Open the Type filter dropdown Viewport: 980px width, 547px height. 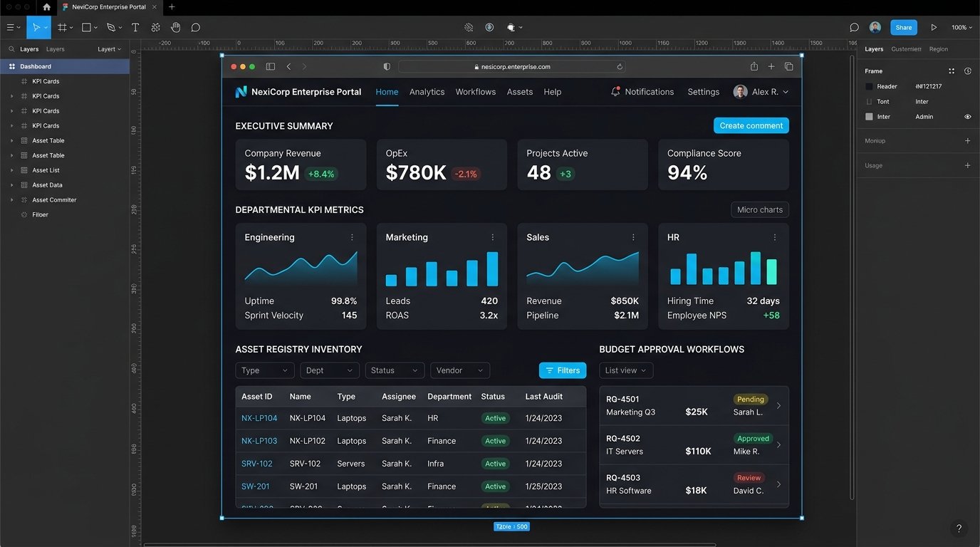264,370
